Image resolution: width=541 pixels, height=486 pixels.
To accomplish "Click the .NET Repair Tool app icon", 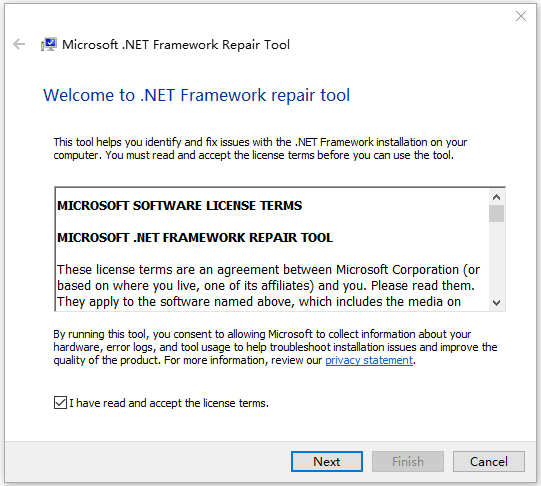I will point(49,44).
